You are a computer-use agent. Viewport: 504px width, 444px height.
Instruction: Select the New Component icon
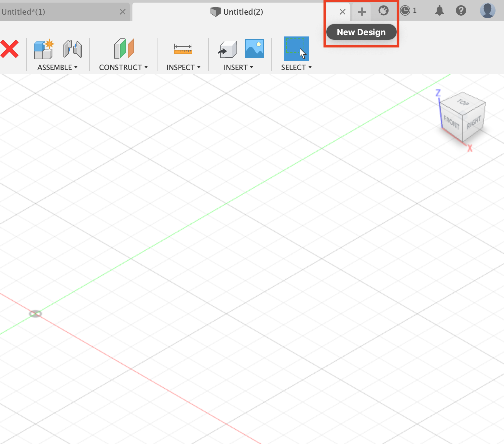[x=43, y=49]
